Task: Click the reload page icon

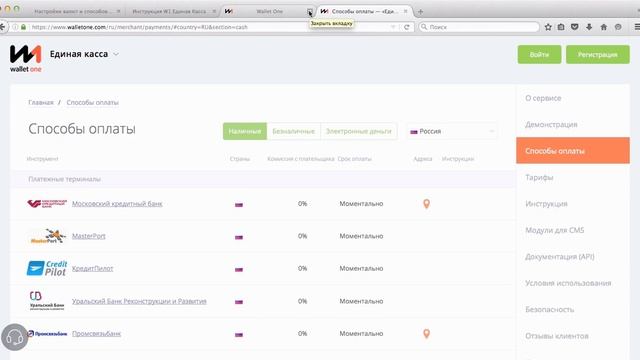Action: click(407, 27)
